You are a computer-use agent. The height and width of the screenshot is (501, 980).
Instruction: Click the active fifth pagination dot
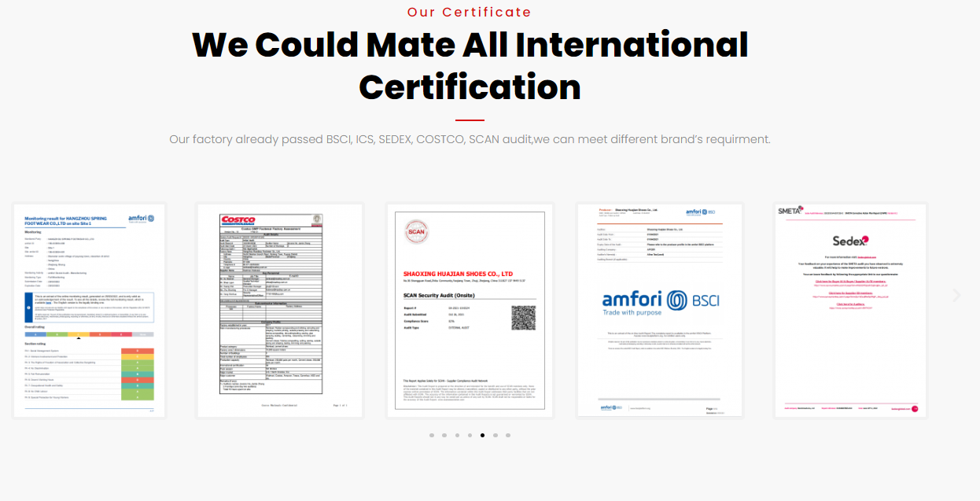click(482, 435)
